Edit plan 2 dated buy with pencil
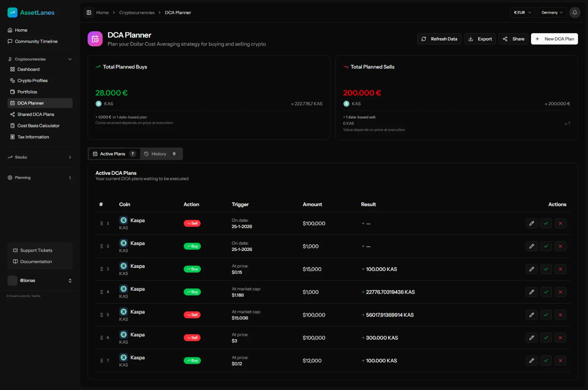Image resolution: width=588 pixels, height=390 pixels. click(531, 246)
